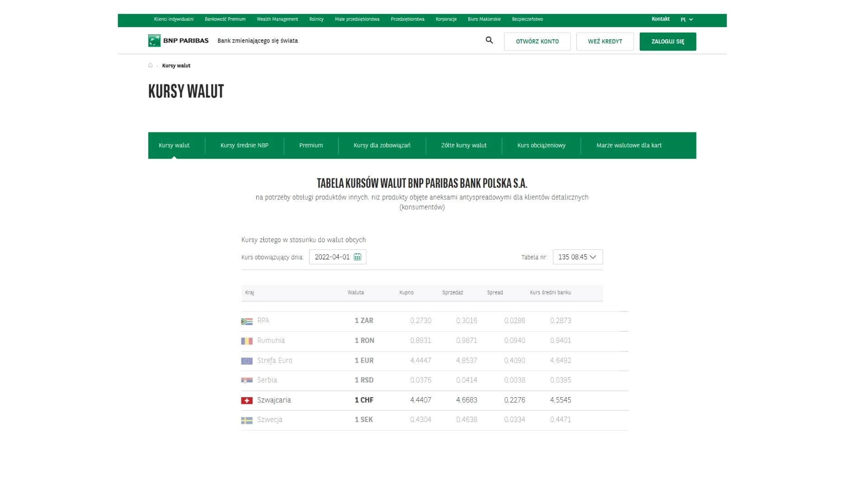Select the Szwecja country name
The height and width of the screenshot is (488, 868).
pos(269,420)
